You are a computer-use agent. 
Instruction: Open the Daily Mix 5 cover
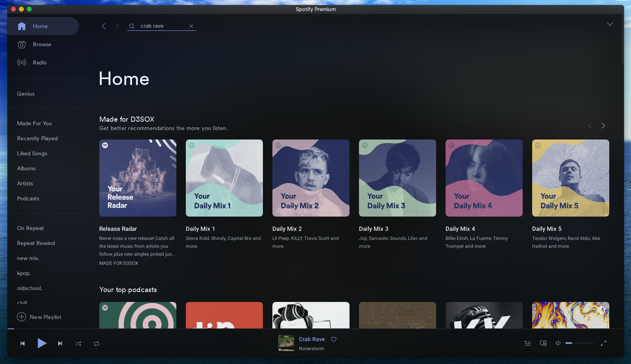[x=571, y=178]
